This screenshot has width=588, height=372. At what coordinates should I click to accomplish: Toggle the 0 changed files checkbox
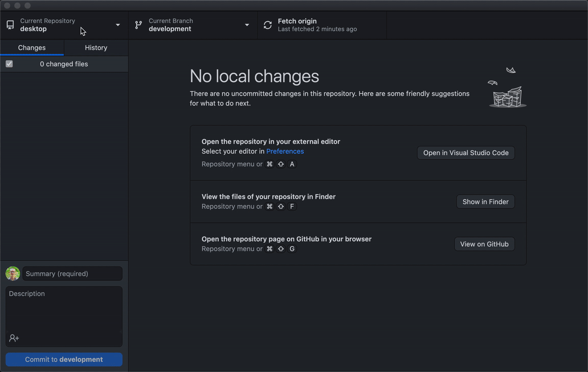tap(9, 64)
